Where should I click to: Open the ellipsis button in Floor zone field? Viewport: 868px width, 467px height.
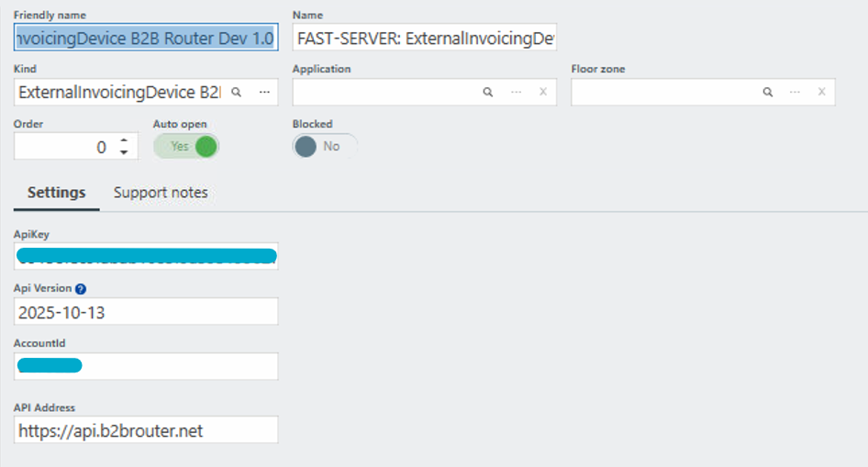coord(795,93)
